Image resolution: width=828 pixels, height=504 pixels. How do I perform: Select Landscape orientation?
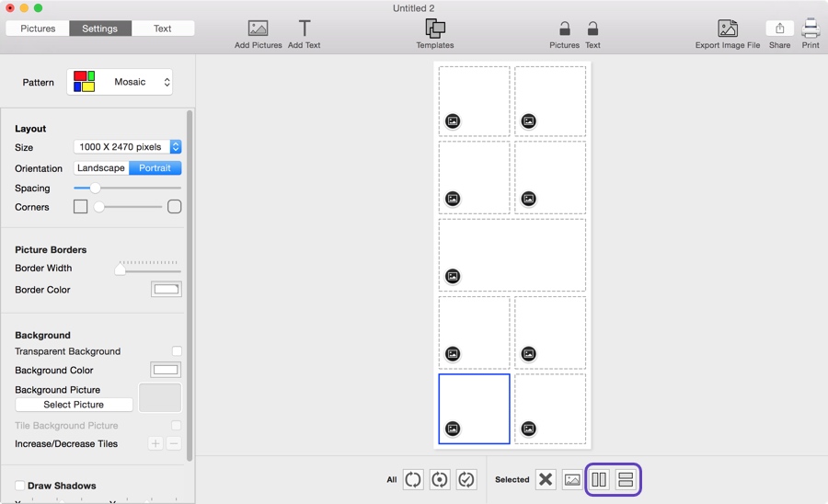(x=101, y=167)
